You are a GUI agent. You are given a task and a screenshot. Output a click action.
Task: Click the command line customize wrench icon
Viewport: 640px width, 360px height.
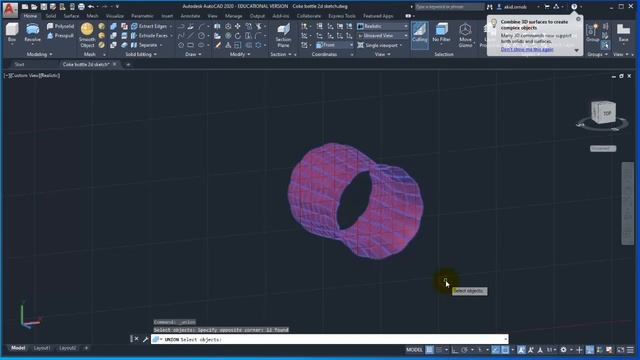coord(145,339)
